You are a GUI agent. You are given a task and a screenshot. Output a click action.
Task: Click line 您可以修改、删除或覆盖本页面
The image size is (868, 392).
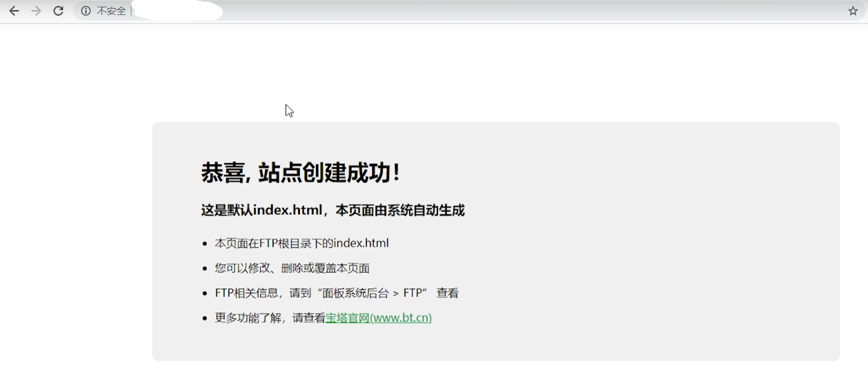[x=292, y=268]
